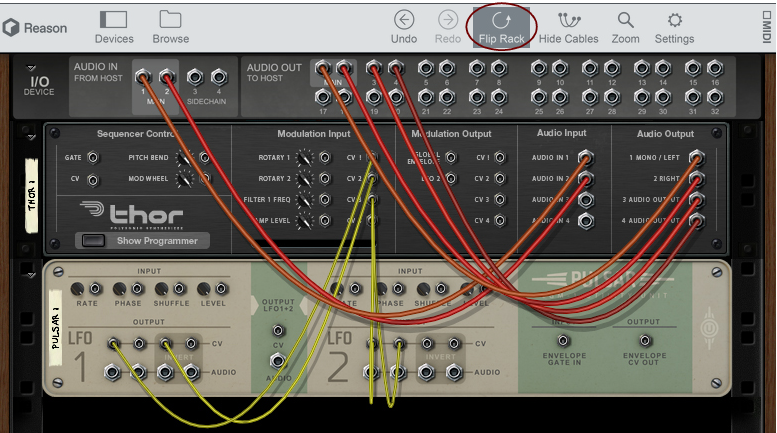Click Sidechain input jack 4
This screenshot has height=433, width=777.
(219, 77)
